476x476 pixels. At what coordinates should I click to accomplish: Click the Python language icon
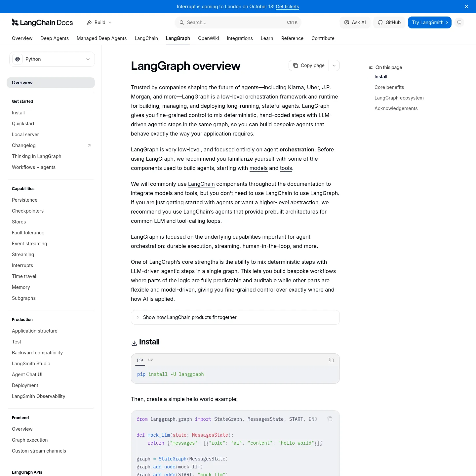pos(18,59)
